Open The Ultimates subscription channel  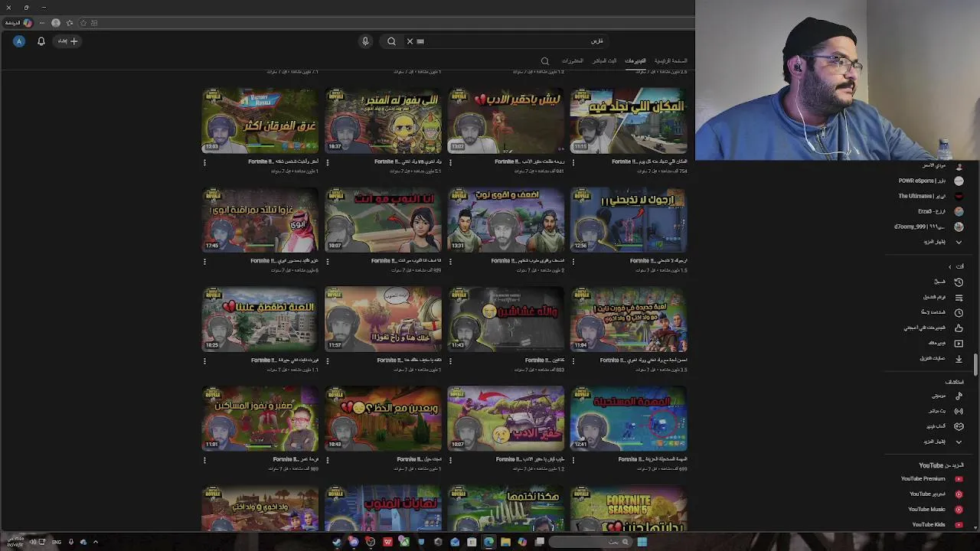(930, 196)
